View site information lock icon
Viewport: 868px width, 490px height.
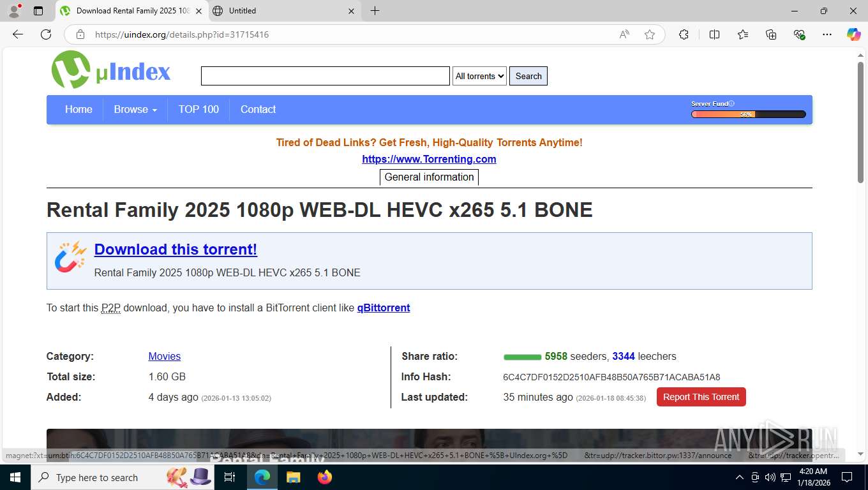pyautogui.click(x=80, y=34)
